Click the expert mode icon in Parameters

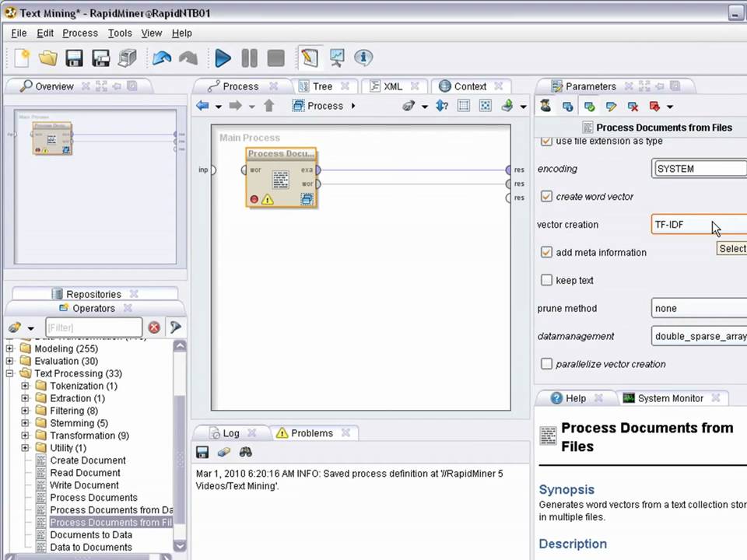click(x=545, y=107)
